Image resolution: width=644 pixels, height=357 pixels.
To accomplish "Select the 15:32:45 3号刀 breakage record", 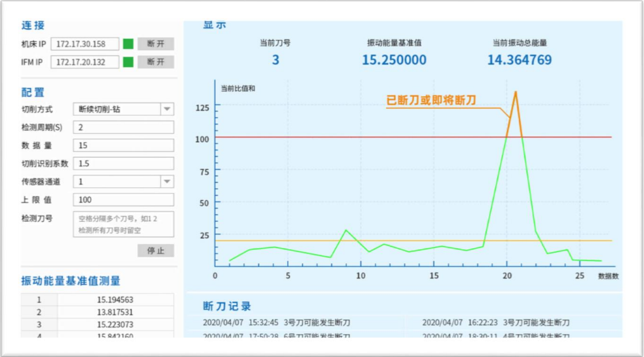I will pos(277,323).
